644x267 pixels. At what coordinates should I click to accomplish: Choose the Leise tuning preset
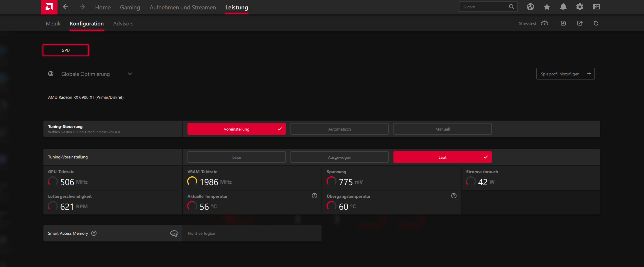(x=236, y=157)
